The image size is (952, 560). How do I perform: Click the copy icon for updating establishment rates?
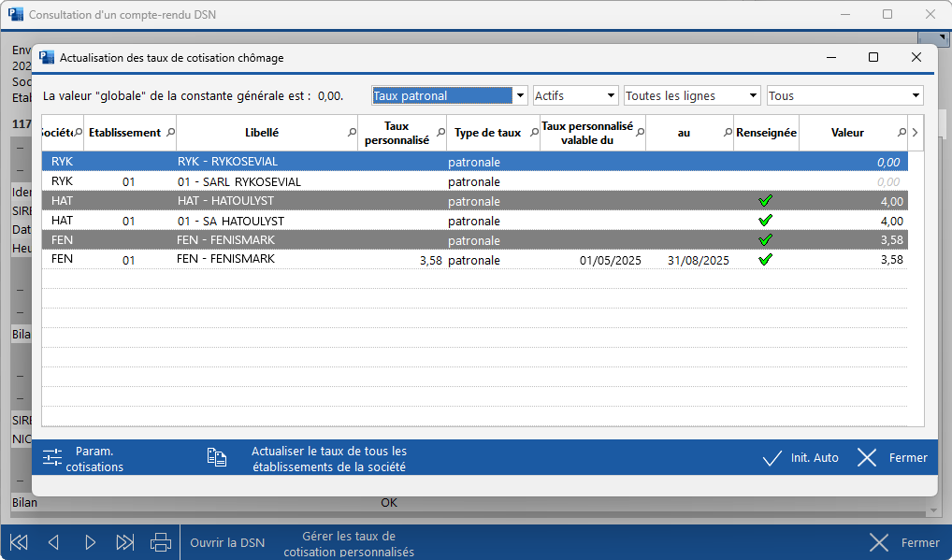click(216, 458)
